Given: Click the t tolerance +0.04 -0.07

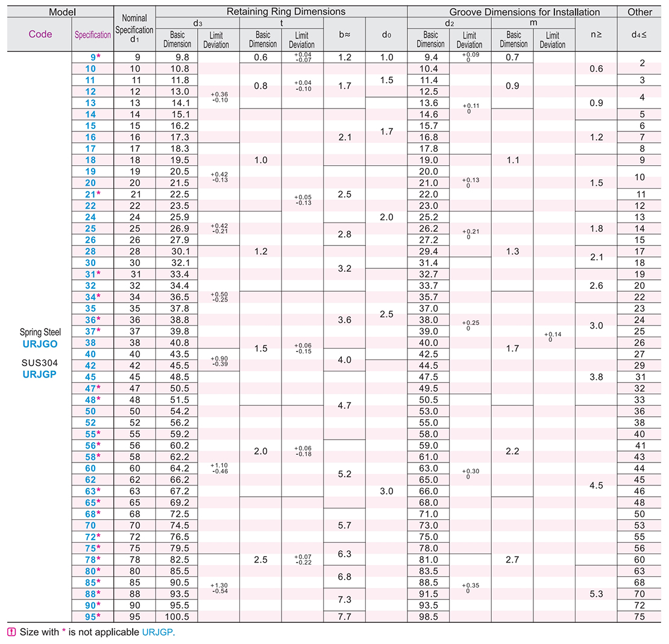Looking at the screenshot, I should pyautogui.click(x=303, y=57).
